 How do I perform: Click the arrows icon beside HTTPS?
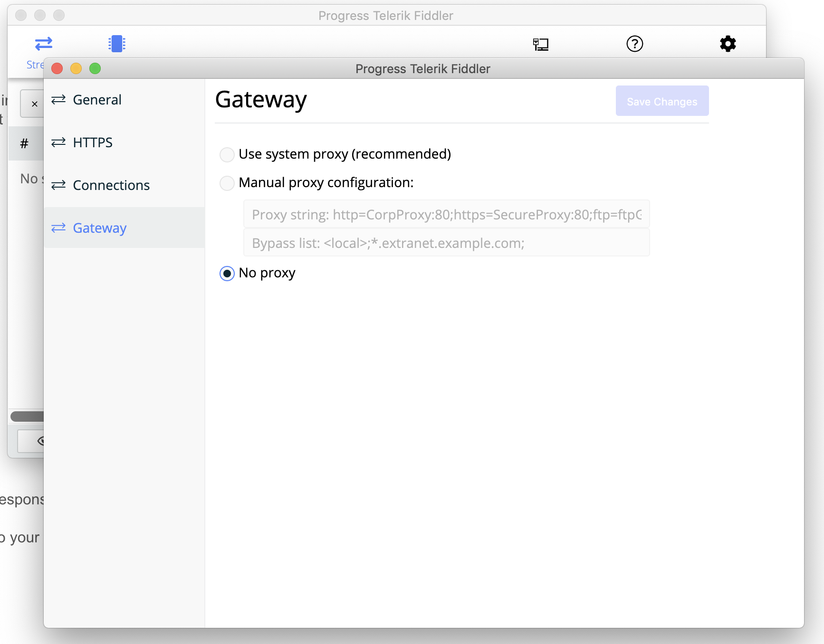[x=58, y=142]
